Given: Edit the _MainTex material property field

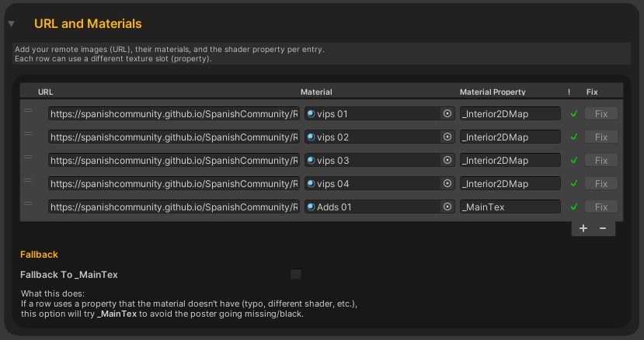Looking at the screenshot, I should [x=510, y=207].
